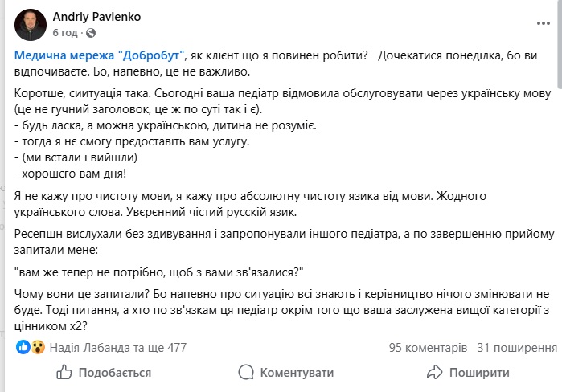View the 31 поширення shares
Screen dimensions: 562x392
coord(517,348)
